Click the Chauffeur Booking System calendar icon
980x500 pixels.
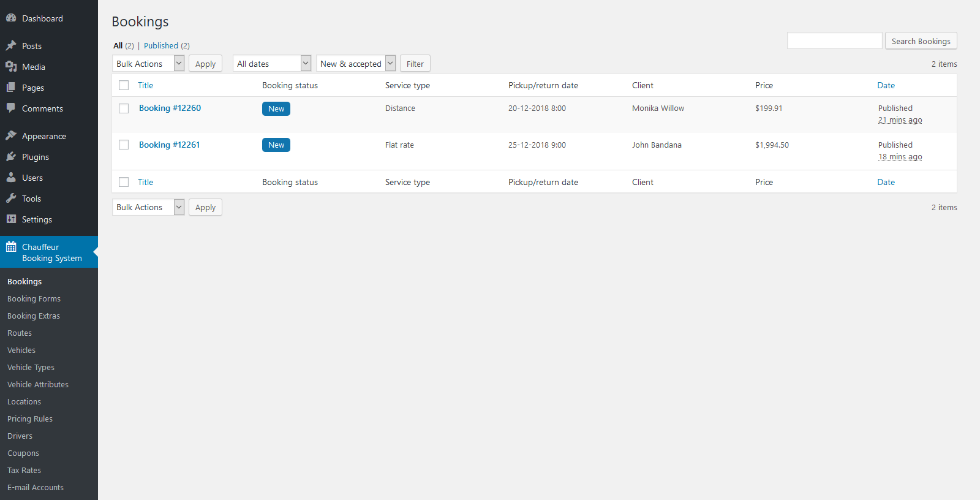tap(11, 247)
